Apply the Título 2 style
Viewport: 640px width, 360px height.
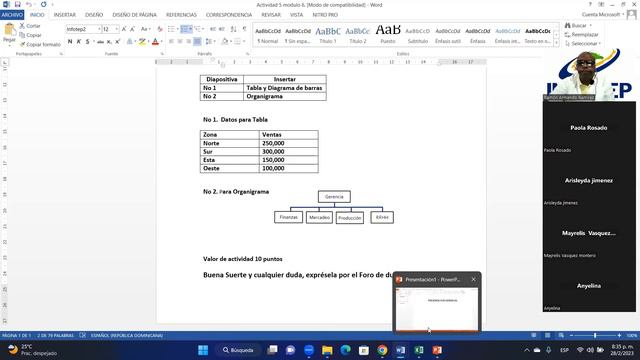358,36
